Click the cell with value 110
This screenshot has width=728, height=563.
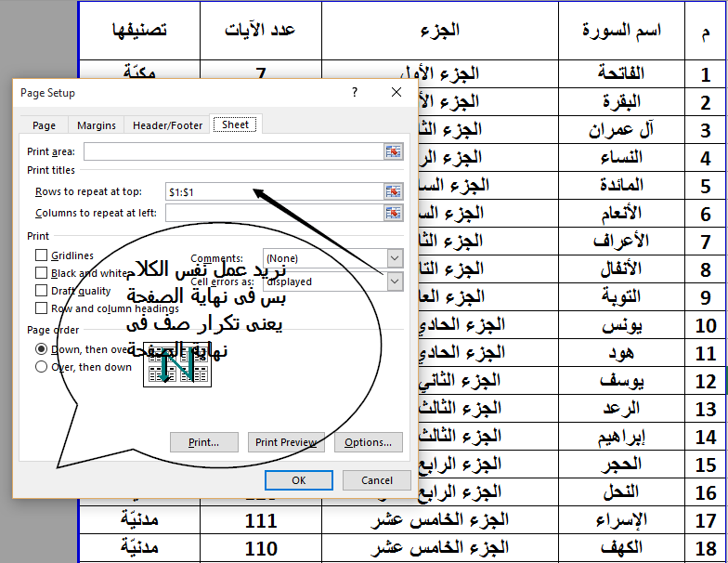(x=261, y=548)
